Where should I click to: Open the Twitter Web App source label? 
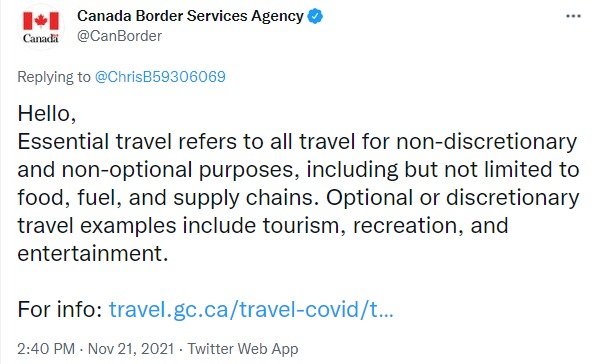243,349
